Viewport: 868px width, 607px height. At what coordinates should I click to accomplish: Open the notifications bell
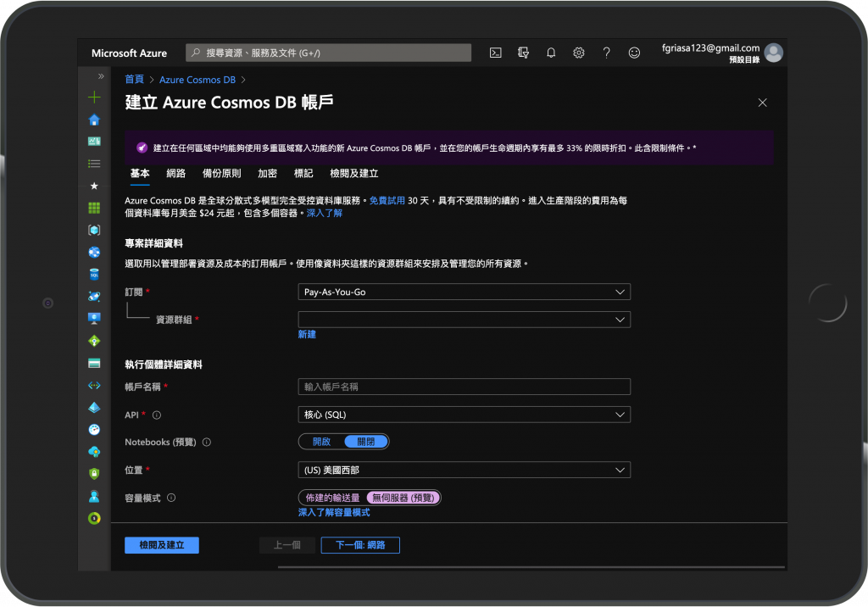(551, 53)
